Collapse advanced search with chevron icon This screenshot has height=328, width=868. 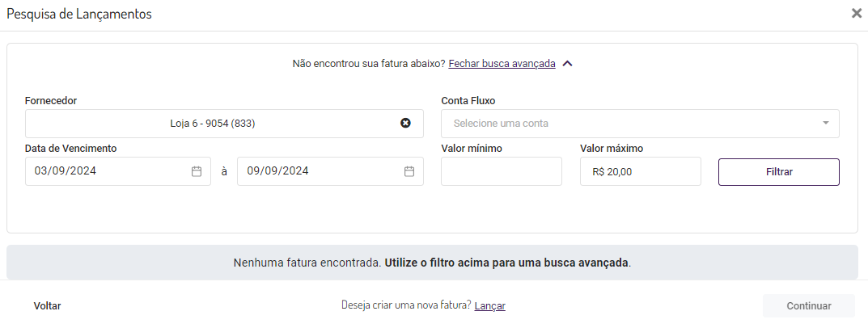click(568, 64)
